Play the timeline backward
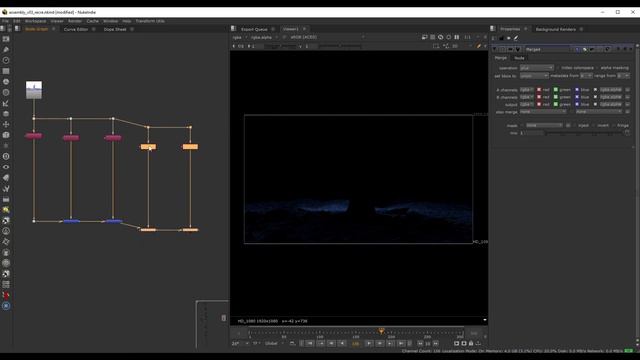The width and height of the screenshot is (640, 360). click(x=342, y=344)
